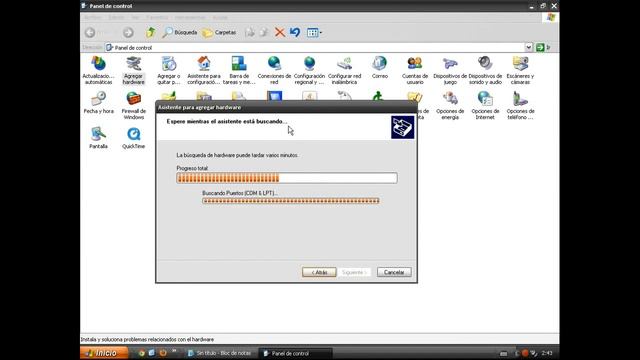Open the Inicio start button
The width and height of the screenshot is (640, 360).
click(x=104, y=353)
